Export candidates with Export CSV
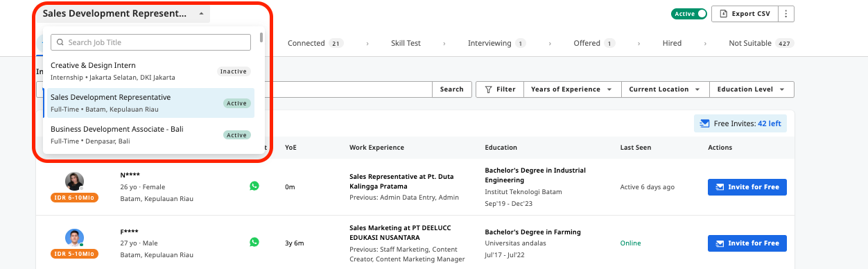 point(745,14)
